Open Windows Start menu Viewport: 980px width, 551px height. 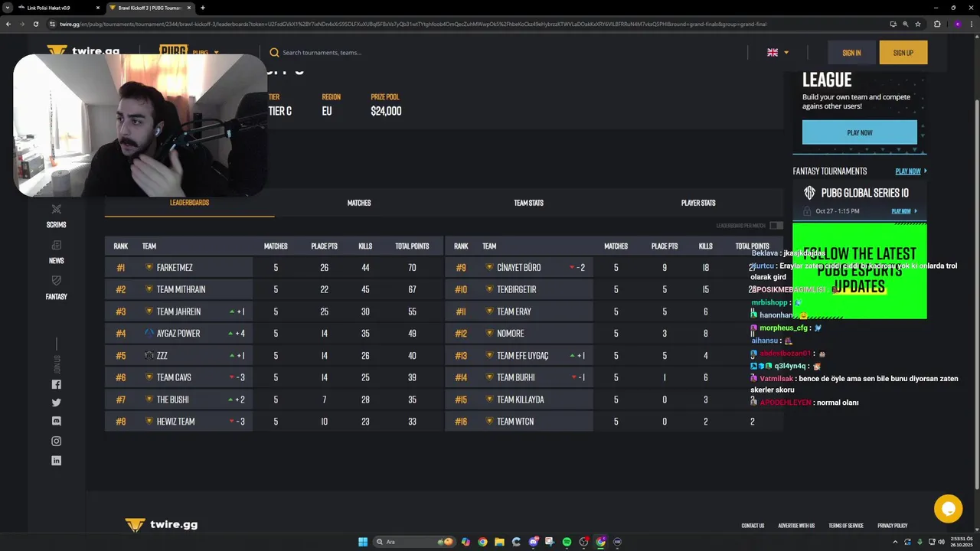pyautogui.click(x=363, y=542)
